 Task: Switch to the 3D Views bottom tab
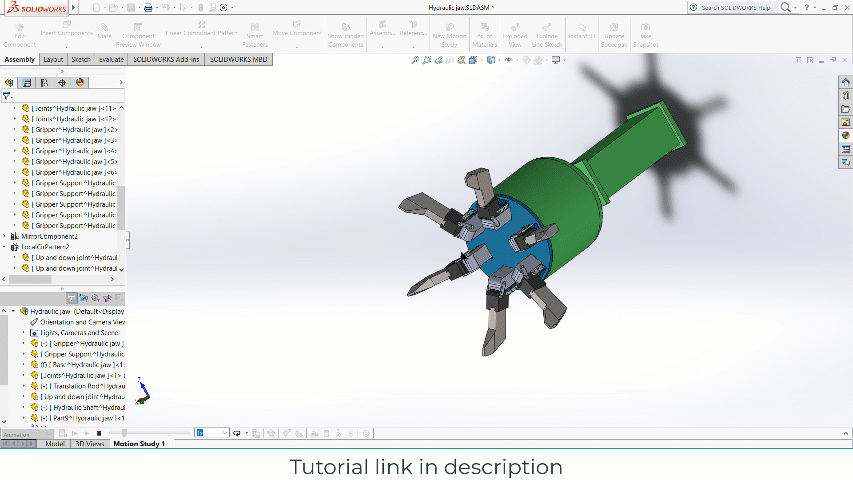[90, 444]
